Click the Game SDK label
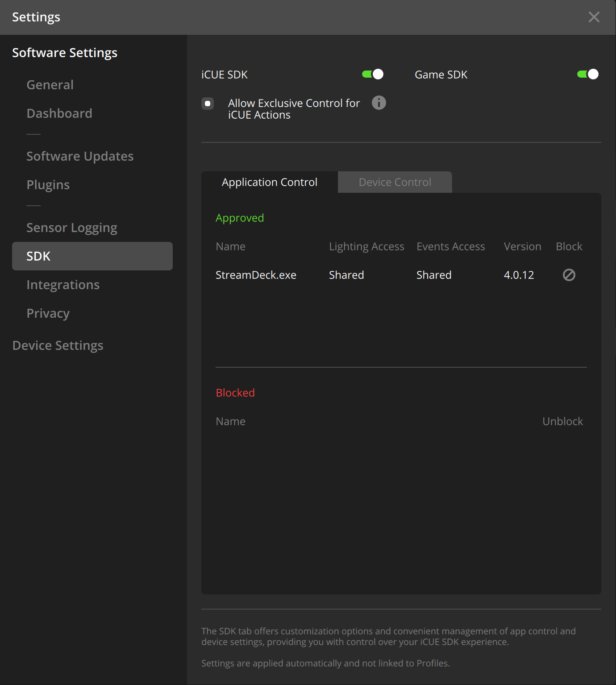616x685 pixels. tap(441, 75)
